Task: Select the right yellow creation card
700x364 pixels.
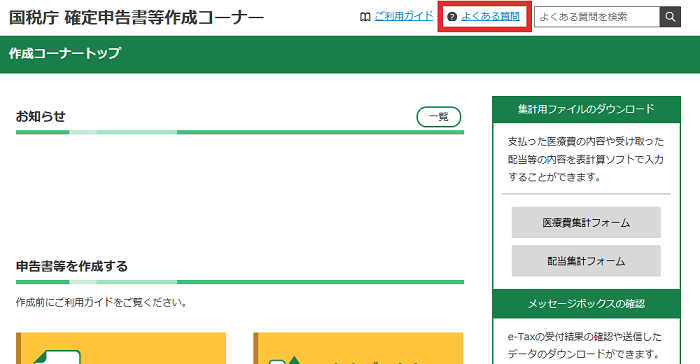Action: (358, 348)
